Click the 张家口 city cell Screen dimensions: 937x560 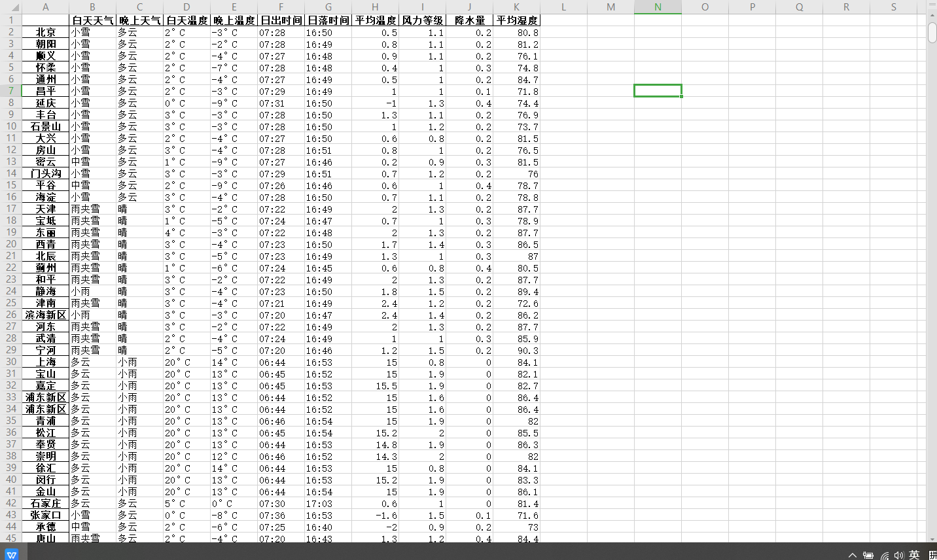(45, 515)
